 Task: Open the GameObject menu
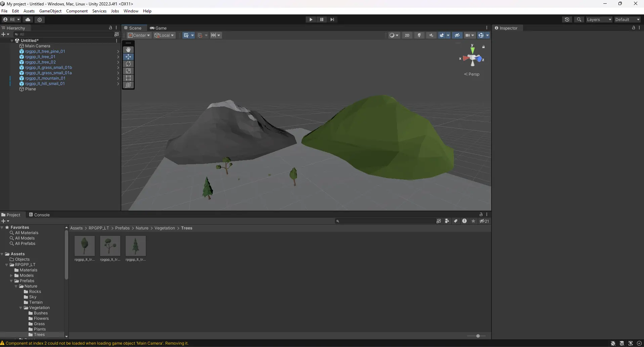click(50, 11)
